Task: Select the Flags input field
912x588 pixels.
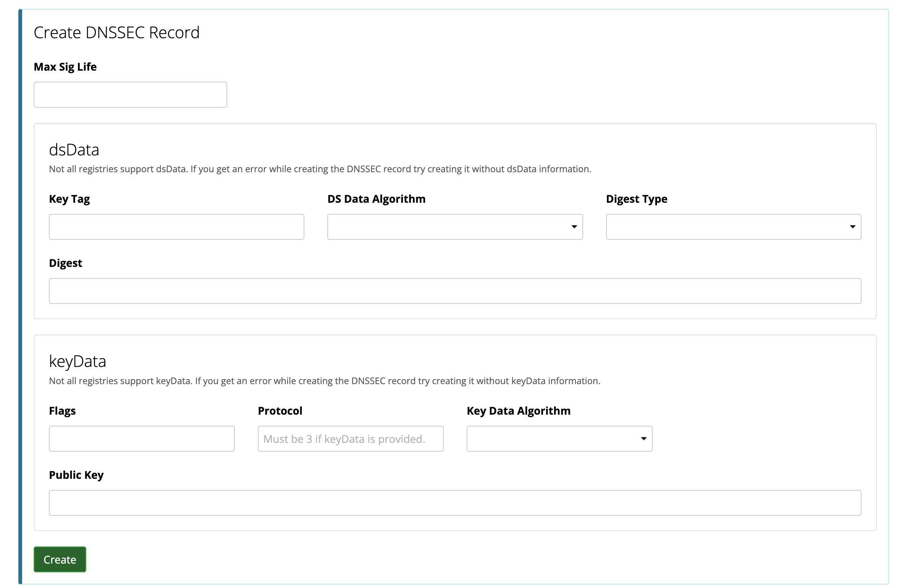Action: tap(142, 439)
